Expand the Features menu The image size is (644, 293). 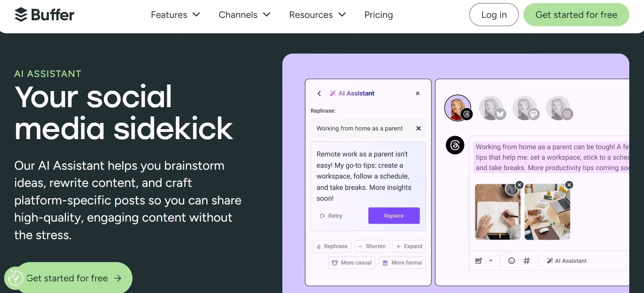click(x=175, y=15)
